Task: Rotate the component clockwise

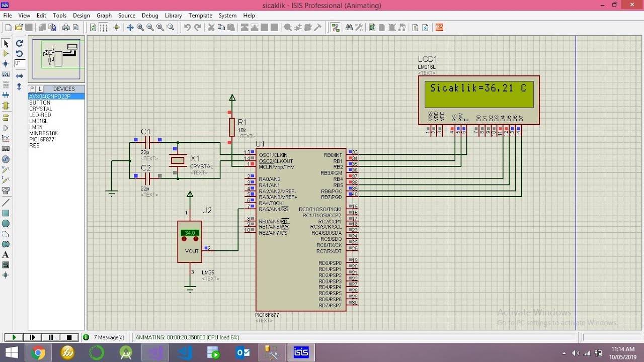Action: [19, 44]
